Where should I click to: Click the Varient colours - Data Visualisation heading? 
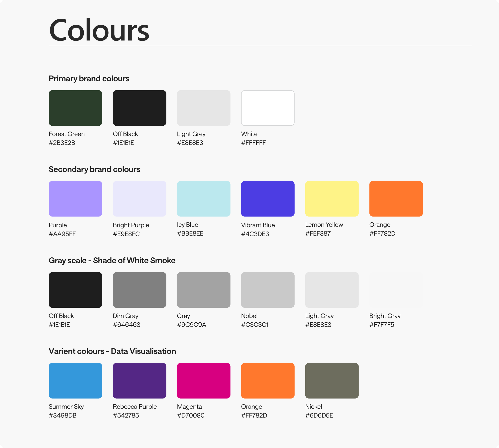pyautogui.click(x=112, y=351)
